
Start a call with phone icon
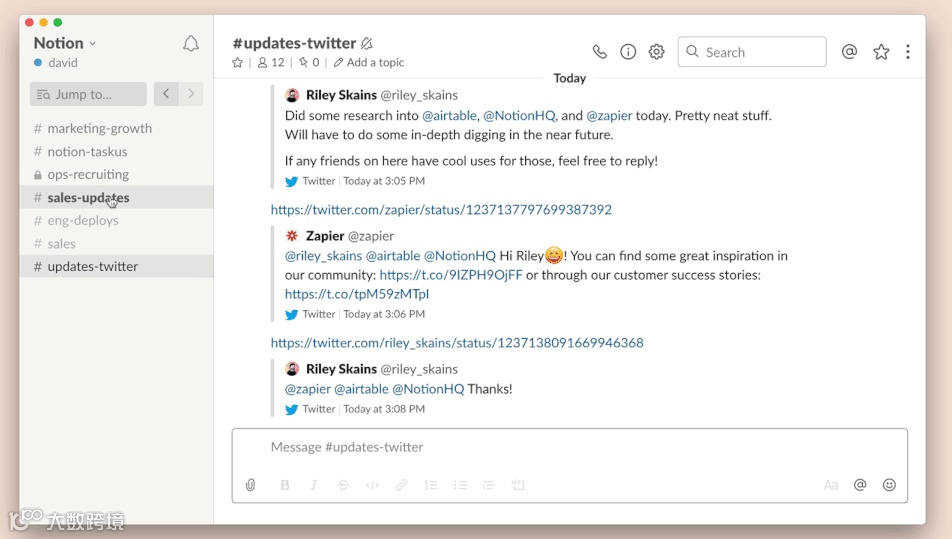point(599,52)
